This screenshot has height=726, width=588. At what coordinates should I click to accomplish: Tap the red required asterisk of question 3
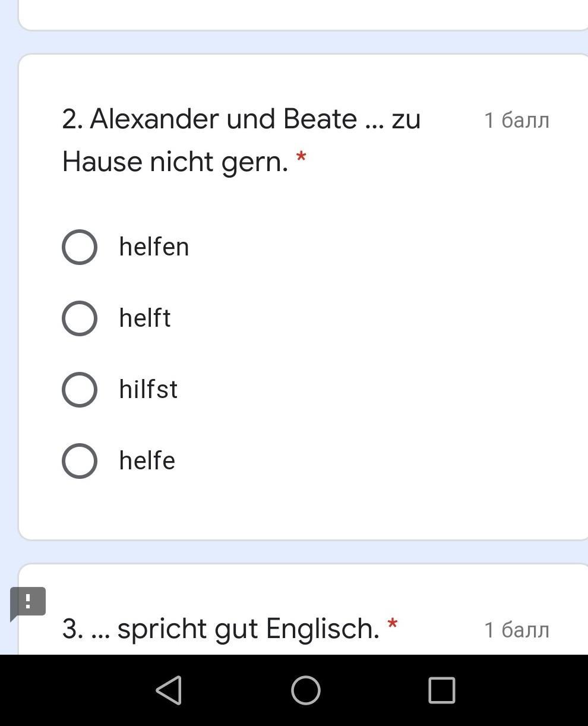click(x=392, y=625)
